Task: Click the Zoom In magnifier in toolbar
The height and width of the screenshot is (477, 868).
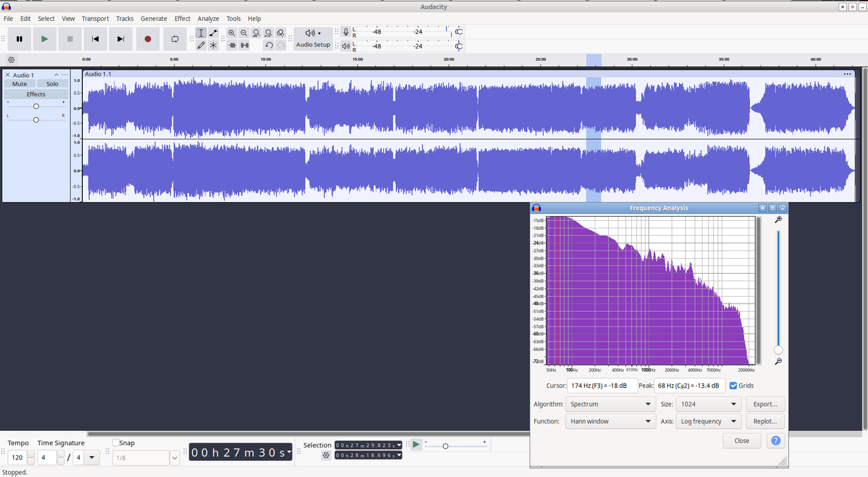Action: click(232, 33)
